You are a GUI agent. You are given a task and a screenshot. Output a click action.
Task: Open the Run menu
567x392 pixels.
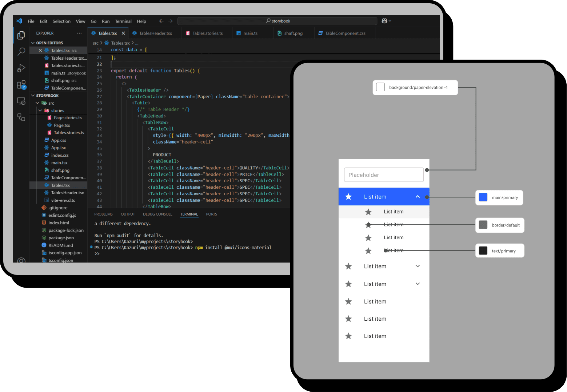(x=106, y=21)
